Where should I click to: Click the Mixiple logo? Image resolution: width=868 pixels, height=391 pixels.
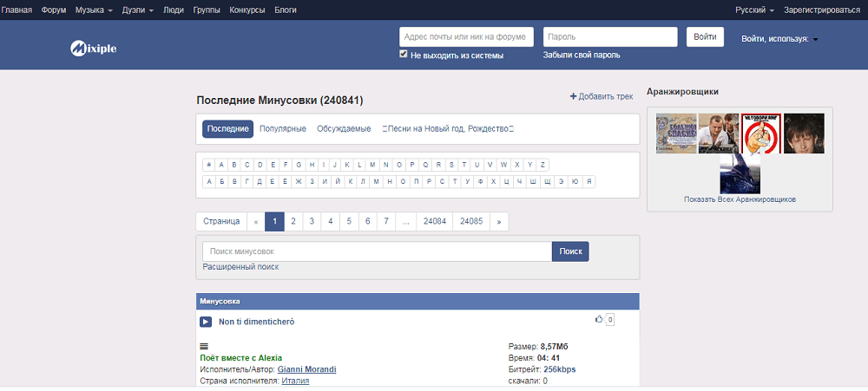[x=93, y=48]
